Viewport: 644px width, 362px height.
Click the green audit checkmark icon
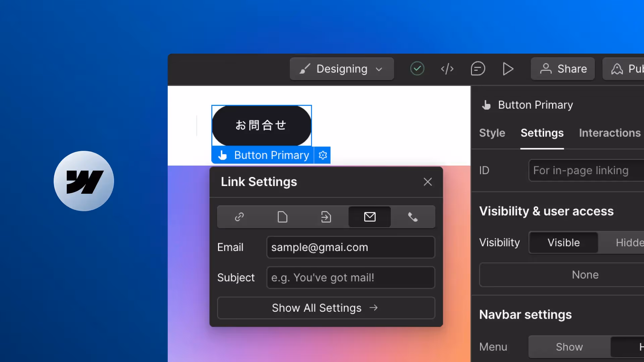pyautogui.click(x=417, y=69)
